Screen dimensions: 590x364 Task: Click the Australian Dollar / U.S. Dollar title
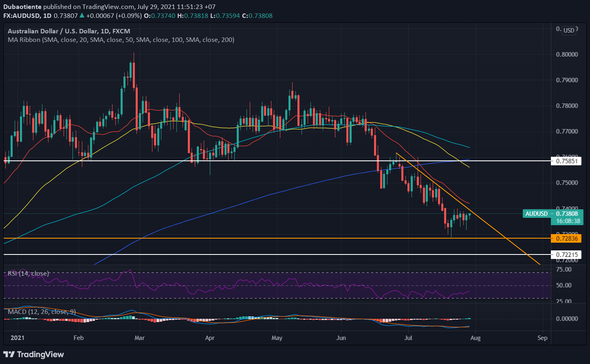[69, 31]
